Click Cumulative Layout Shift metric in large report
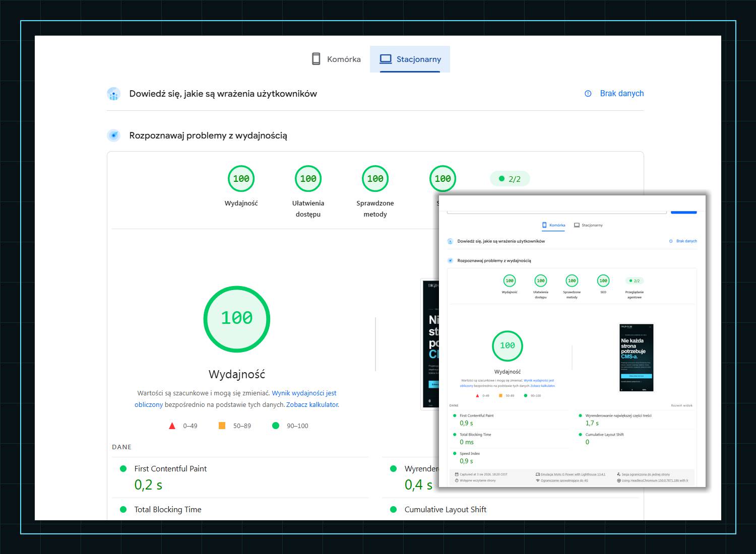 click(446, 509)
